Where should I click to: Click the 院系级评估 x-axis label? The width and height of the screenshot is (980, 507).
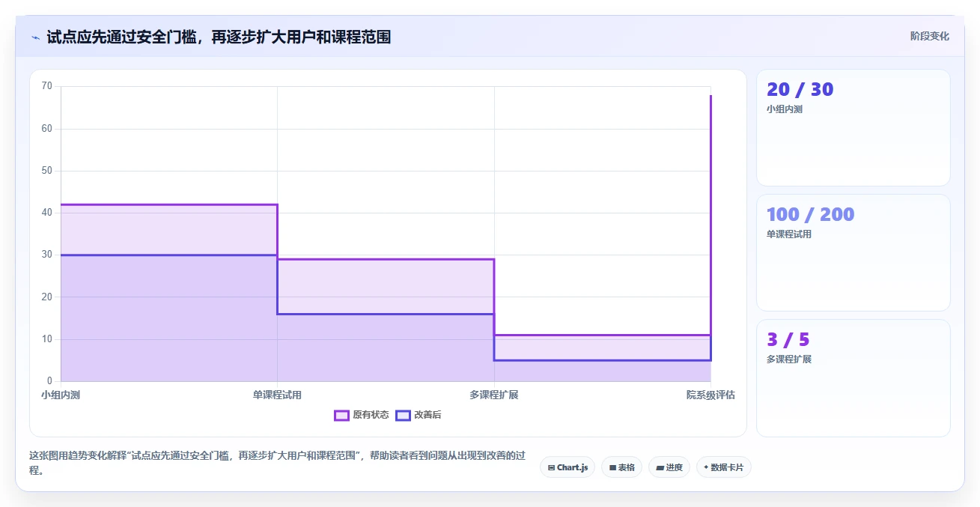pyautogui.click(x=710, y=395)
